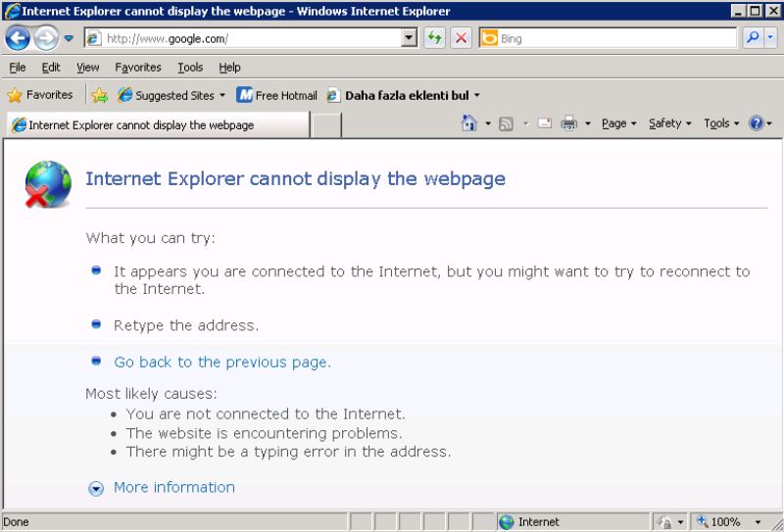The image size is (784, 532).
Task: Click 'The website is encountering problems.' text
Action: [x=264, y=433]
